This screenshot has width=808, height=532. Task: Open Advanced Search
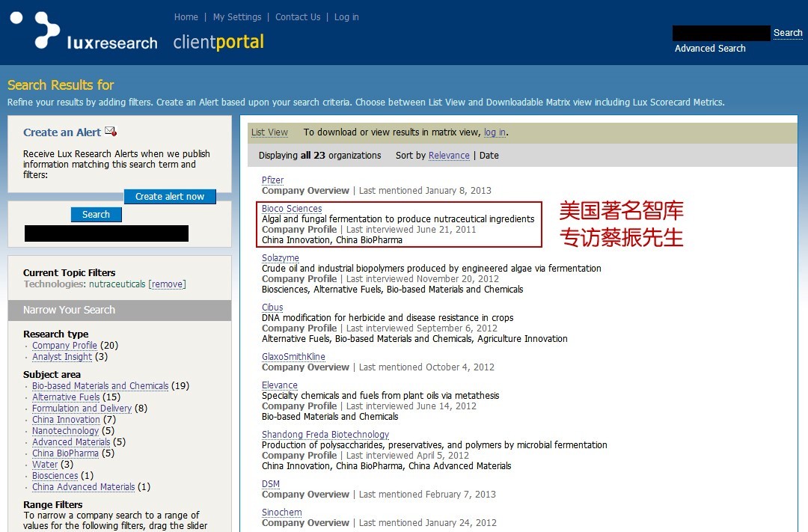pyautogui.click(x=709, y=48)
